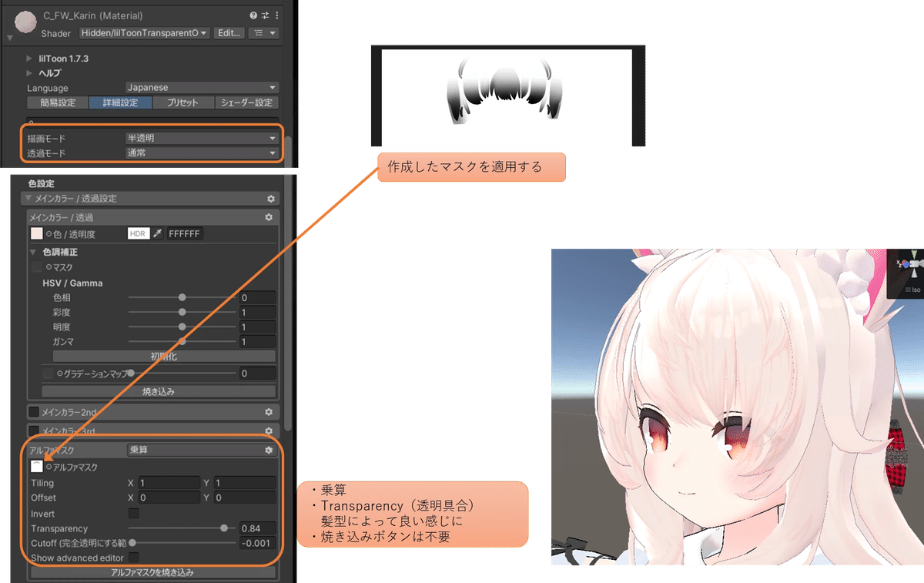The height and width of the screenshot is (583, 924).
Task: Enable the メインカラー3rd checkbox
Action: pos(34,431)
